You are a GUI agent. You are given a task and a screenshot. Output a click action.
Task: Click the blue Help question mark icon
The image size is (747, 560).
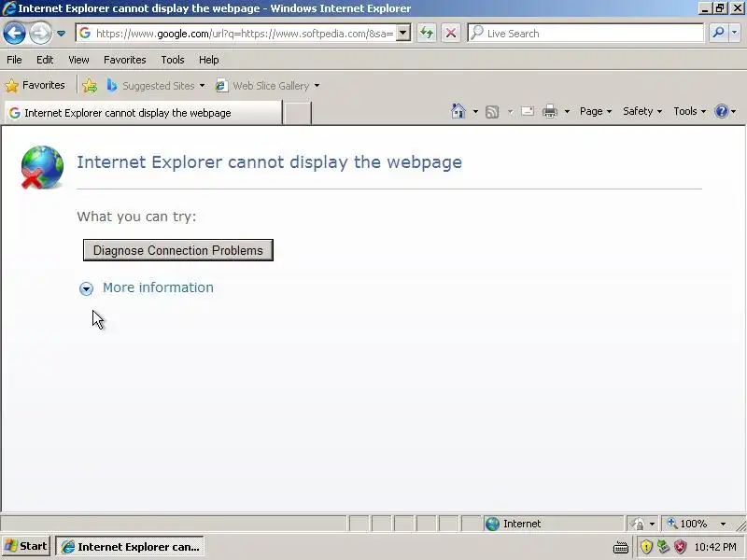pos(722,111)
